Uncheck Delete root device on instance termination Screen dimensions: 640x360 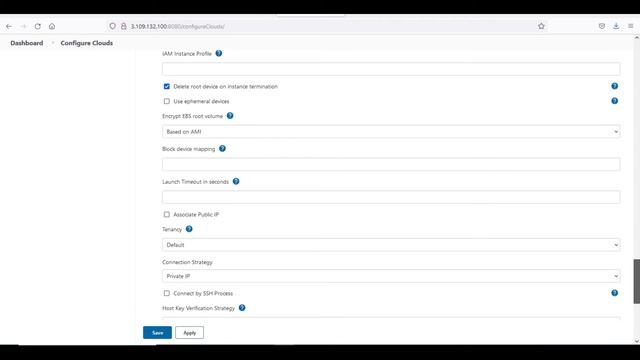[167, 87]
